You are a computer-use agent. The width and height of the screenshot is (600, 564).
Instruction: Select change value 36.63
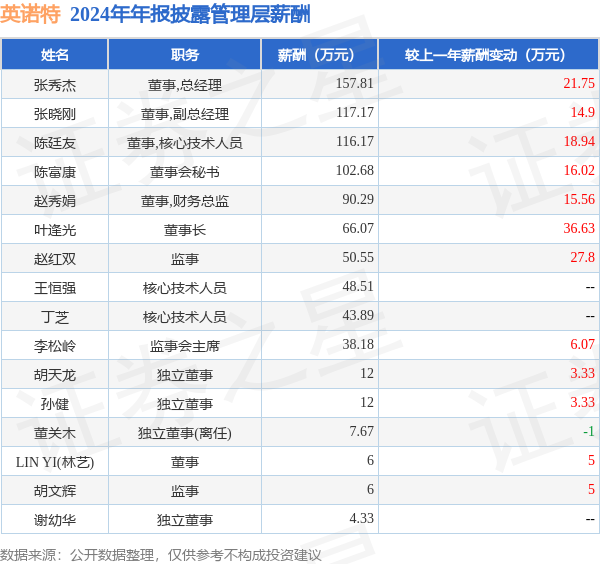click(x=579, y=228)
